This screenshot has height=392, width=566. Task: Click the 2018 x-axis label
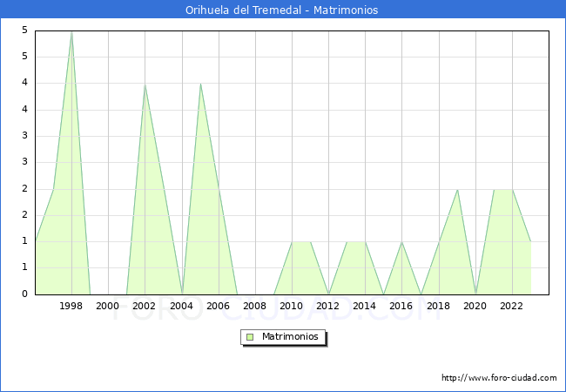click(x=439, y=306)
